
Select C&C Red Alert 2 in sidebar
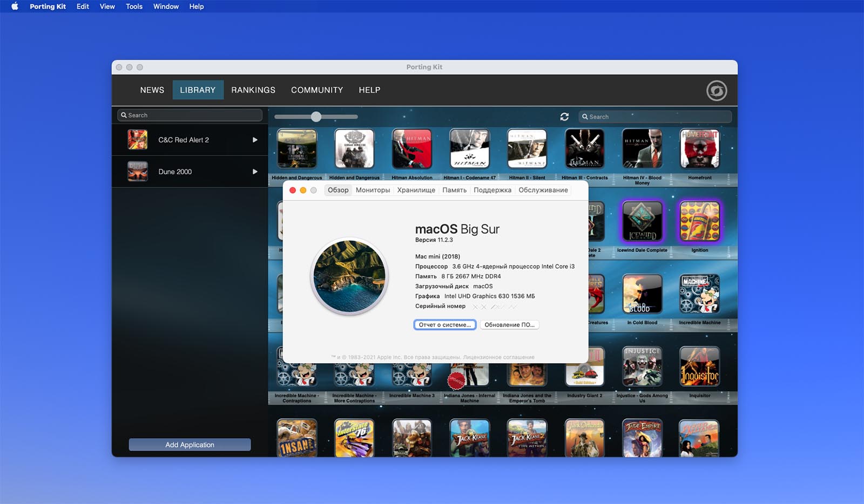click(190, 140)
